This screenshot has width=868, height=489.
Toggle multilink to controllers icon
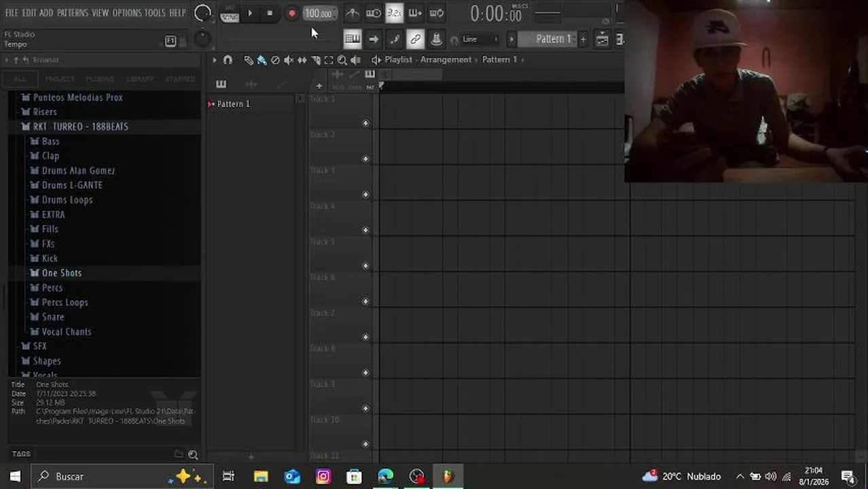coord(416,39)
